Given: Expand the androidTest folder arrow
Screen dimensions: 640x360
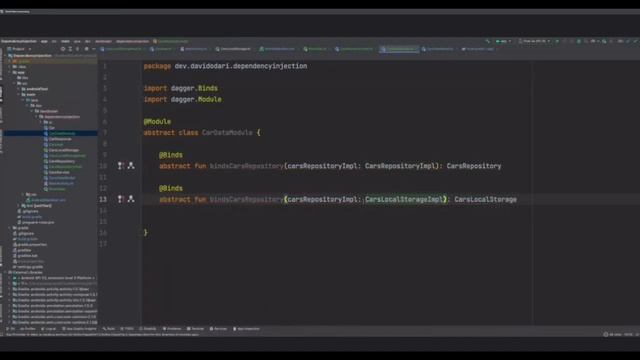Looking at the screenshot, I should (x=19, y=89).
